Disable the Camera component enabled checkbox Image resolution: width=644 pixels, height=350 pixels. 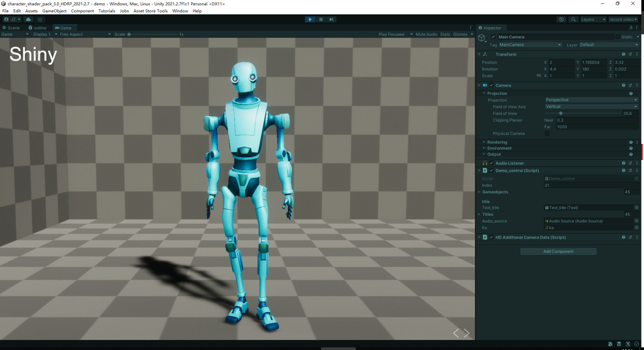click(491, 85)
